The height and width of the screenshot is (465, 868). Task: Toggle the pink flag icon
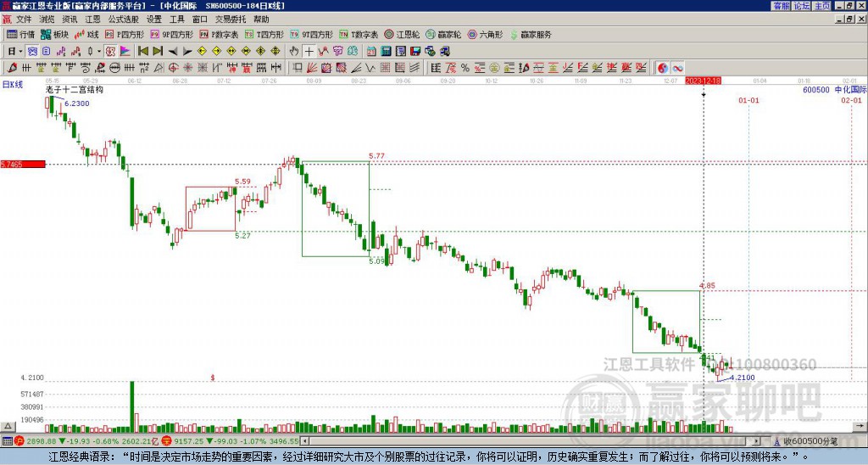[125, 51]
